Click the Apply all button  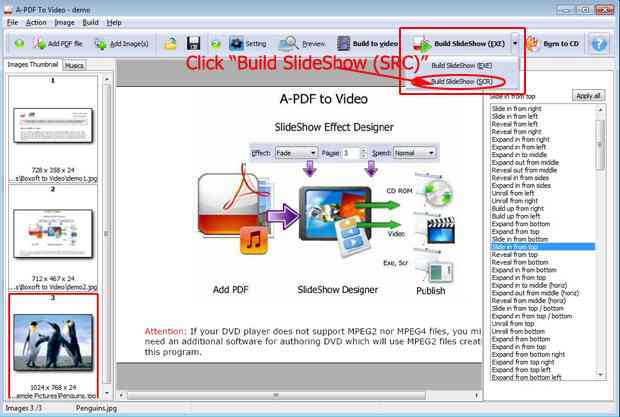coord(588,96)
